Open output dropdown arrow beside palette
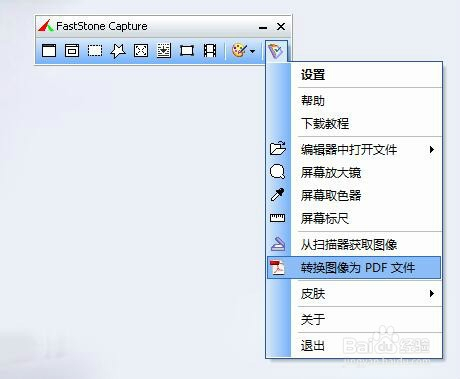 pyautogui.click(x=253, y=51)
